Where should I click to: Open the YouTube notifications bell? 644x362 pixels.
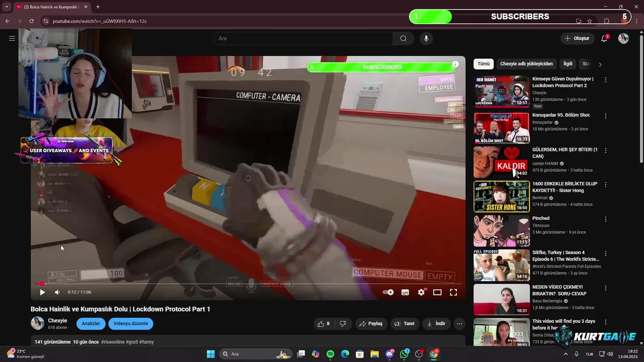[x=604, y=38]
